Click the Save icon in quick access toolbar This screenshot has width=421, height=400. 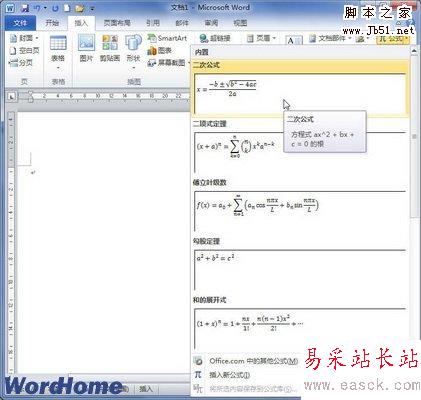25,8
